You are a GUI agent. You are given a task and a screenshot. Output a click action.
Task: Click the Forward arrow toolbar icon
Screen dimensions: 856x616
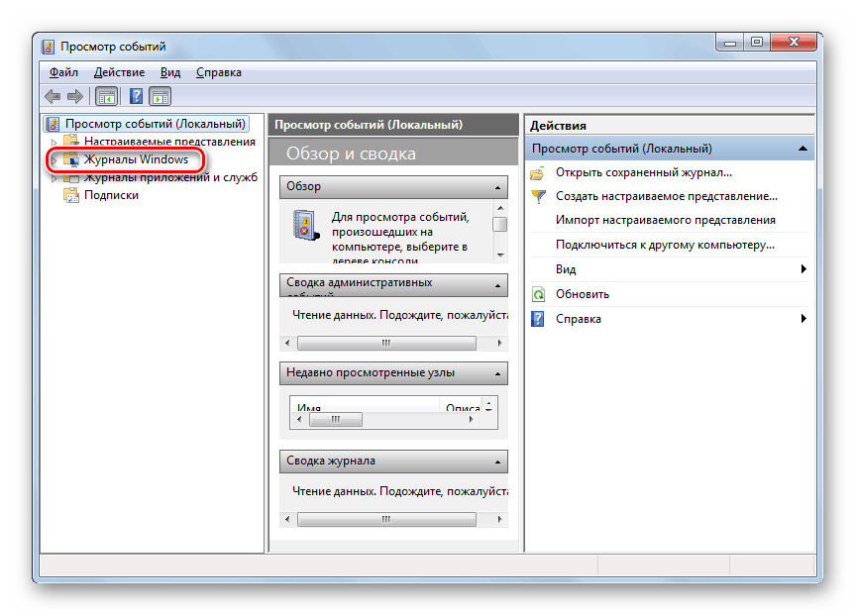click(74, 97)
